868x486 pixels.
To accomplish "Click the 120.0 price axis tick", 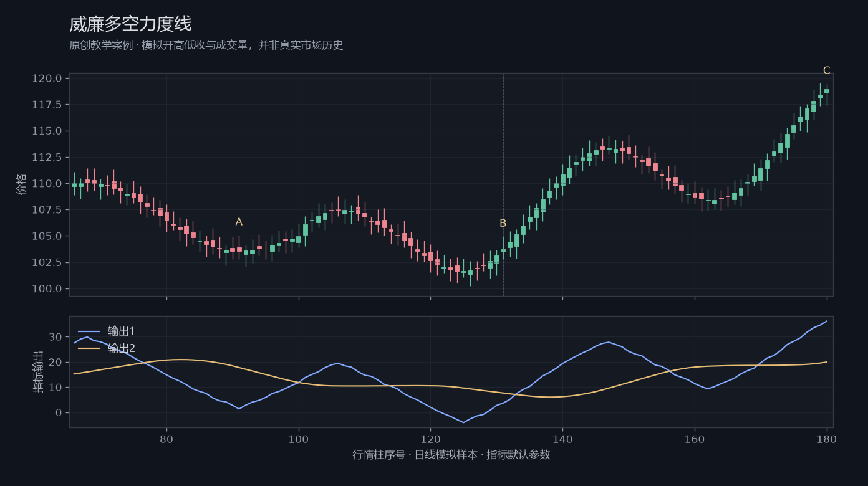I will [x=47, y=79].
